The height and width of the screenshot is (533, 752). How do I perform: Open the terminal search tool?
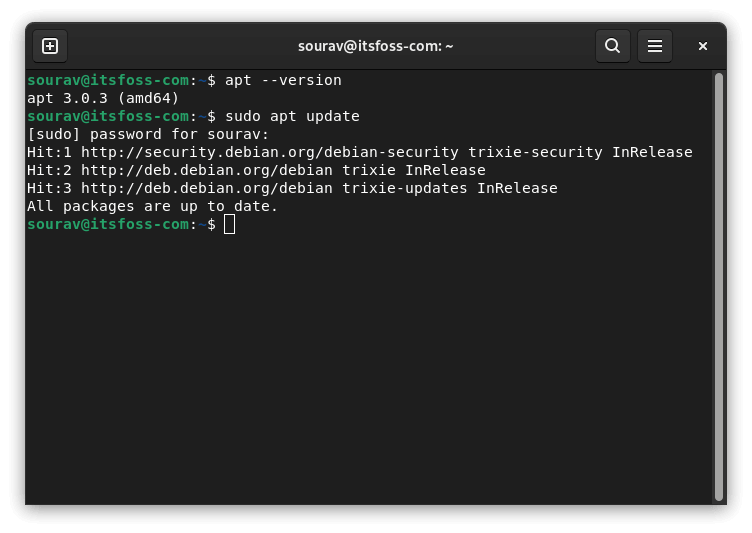[612, 46]
